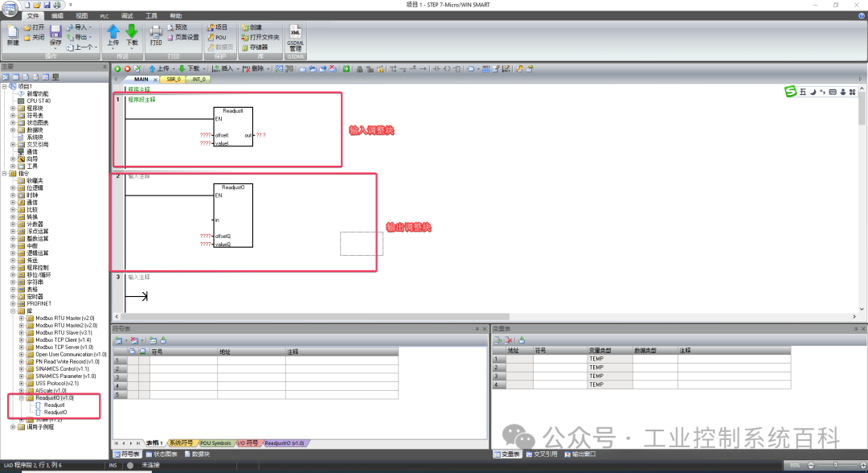Click the 保存 (Save) ribbon icon
This screenshot has width=868, height=473.
click(55, 35)
